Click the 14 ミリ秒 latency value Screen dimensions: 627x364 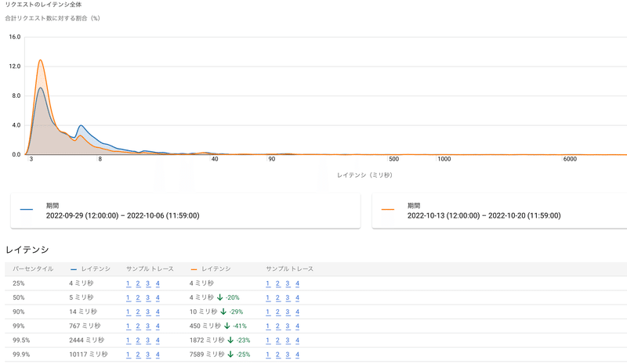pyautogui.click(x=83, y=312)
